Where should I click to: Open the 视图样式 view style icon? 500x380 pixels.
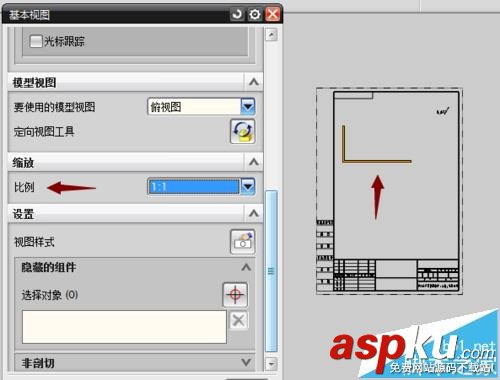tap(243, 242)
